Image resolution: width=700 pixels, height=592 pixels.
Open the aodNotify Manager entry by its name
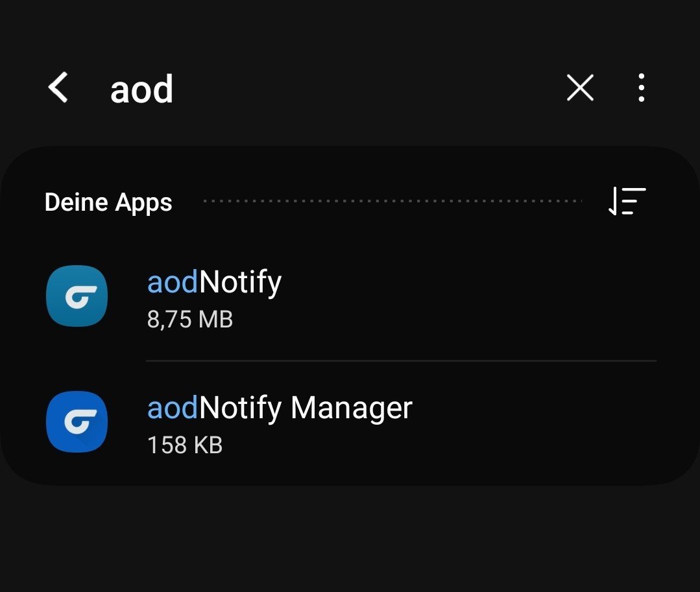click(280, 408)
